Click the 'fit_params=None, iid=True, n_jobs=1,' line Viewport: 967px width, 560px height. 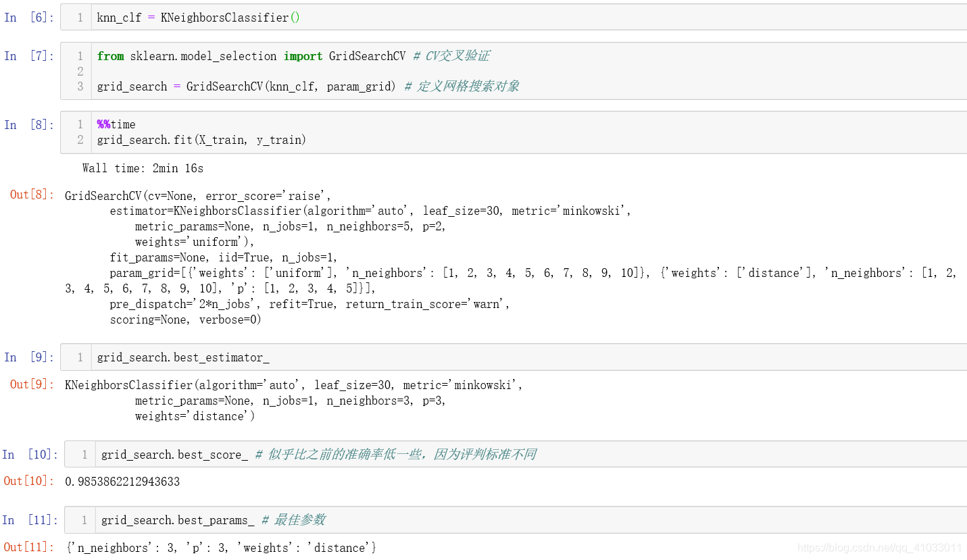tap(224, 257)
